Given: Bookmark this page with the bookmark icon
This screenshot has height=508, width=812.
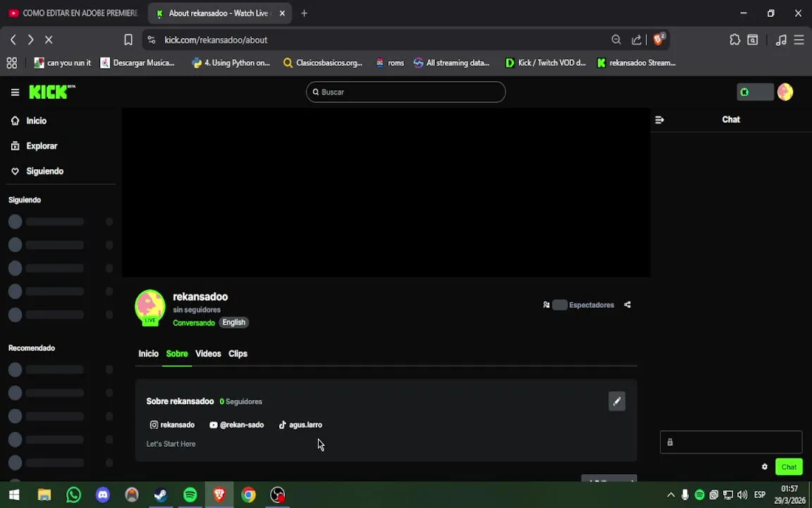Looking at the screenshot, I should click(x=128, y=40).
